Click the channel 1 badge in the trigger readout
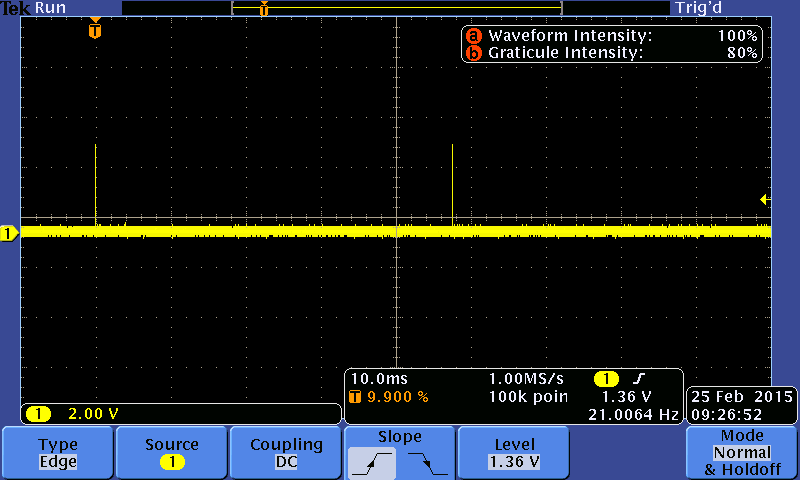This screenshot has height=480, width=800. (606, 379)
